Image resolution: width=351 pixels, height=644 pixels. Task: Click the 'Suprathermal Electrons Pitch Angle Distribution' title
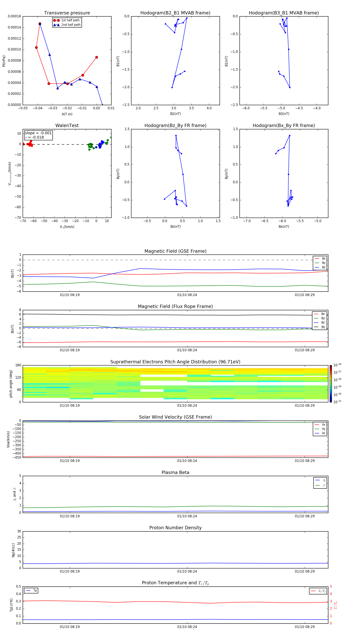point(175,362)
